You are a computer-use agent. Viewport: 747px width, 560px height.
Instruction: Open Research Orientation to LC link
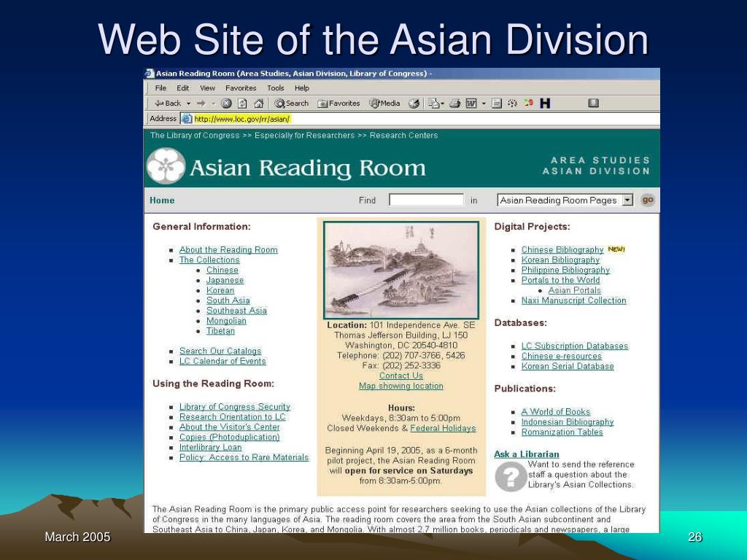pyautogui.click(x=233, y=416)
